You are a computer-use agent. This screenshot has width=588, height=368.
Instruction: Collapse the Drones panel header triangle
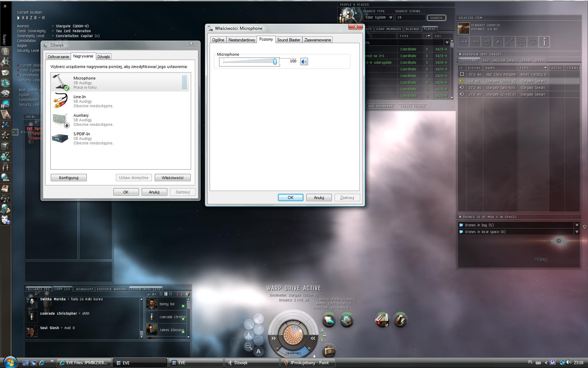point(460,217)
